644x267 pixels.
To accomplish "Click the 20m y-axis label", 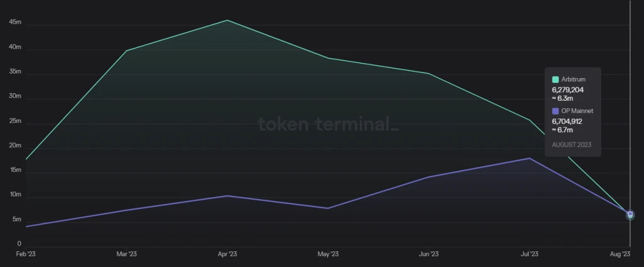I will tap(15, 145).
